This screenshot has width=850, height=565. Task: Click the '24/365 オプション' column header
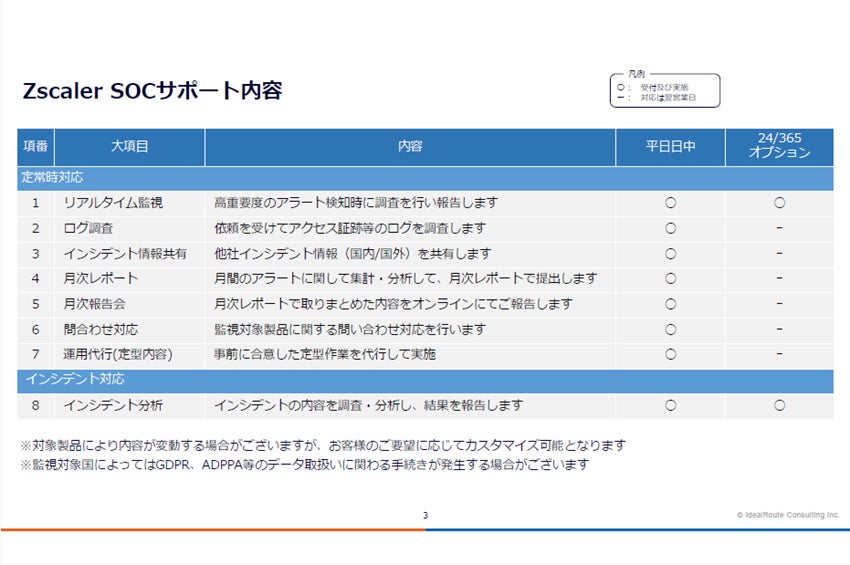tap(780, 146)
